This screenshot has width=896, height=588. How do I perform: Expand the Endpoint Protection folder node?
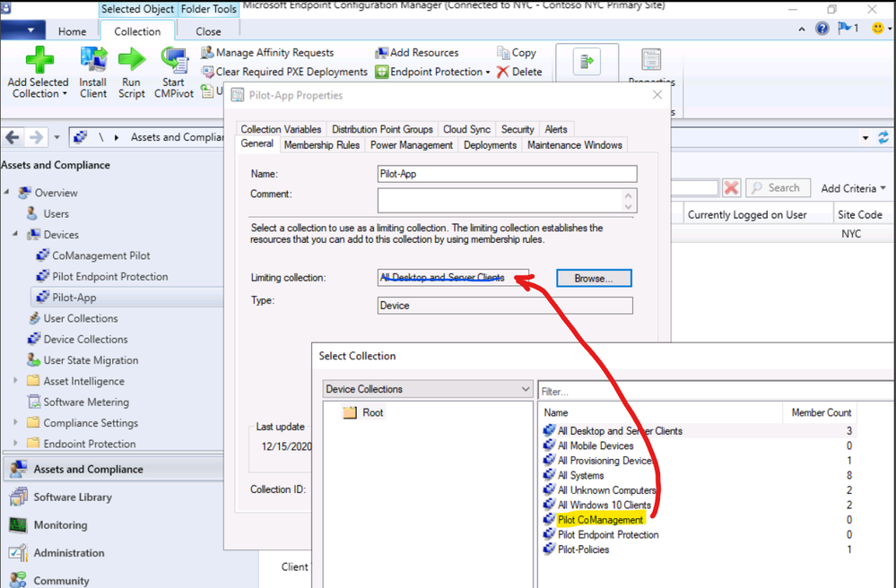coord(16,443)
